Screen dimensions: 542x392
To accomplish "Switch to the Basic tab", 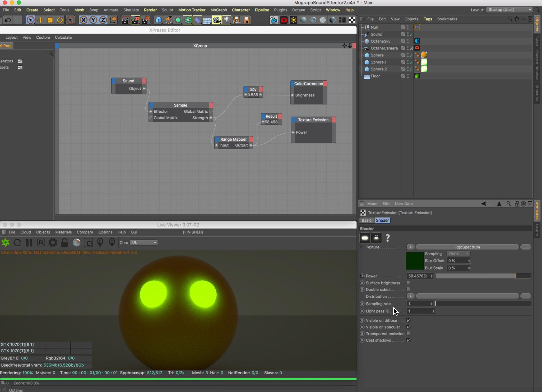I will 366,220.
